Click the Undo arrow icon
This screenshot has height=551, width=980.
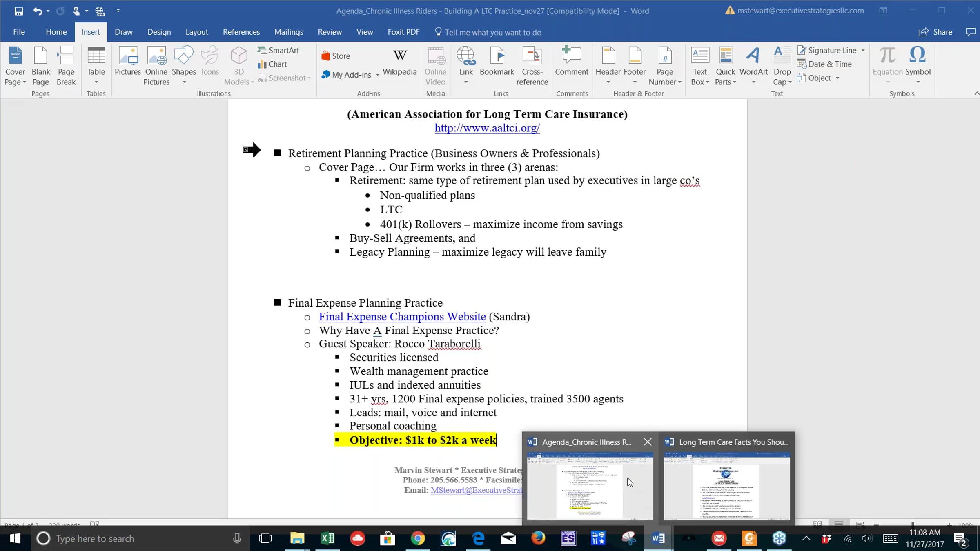[x=37, y=11]
